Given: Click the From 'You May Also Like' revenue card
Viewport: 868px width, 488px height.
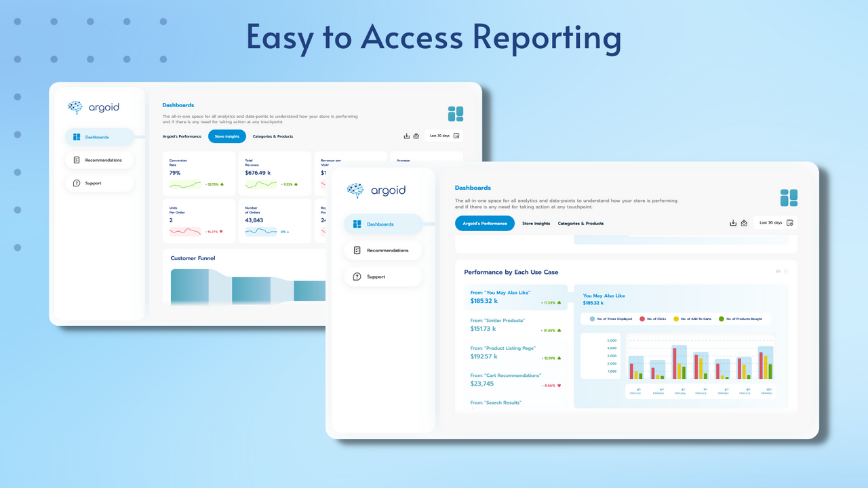Looking at the screenshot, I should point(515,297).
